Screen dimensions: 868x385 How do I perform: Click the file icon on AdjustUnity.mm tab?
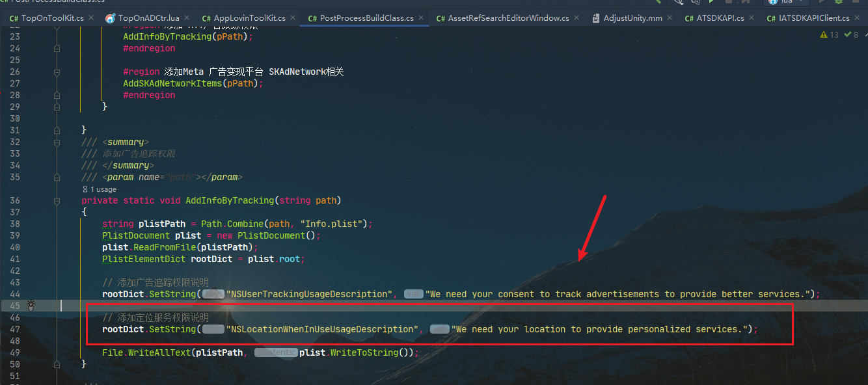tap(597, 18)
